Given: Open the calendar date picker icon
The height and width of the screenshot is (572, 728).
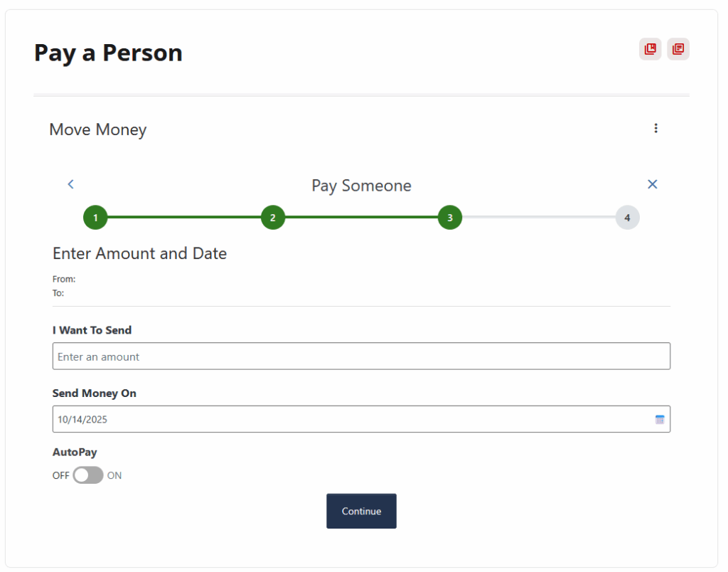Looking at the screenshot, I should click(660, 420).
